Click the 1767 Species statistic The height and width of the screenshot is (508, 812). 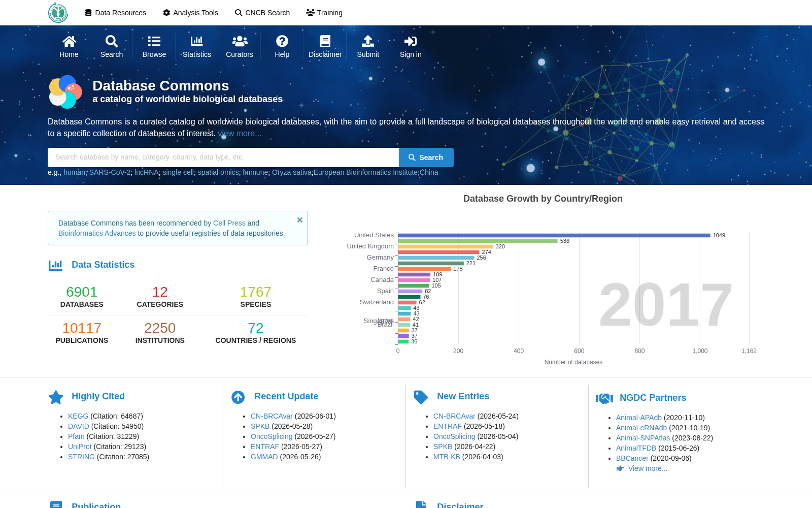coord(256,297)
